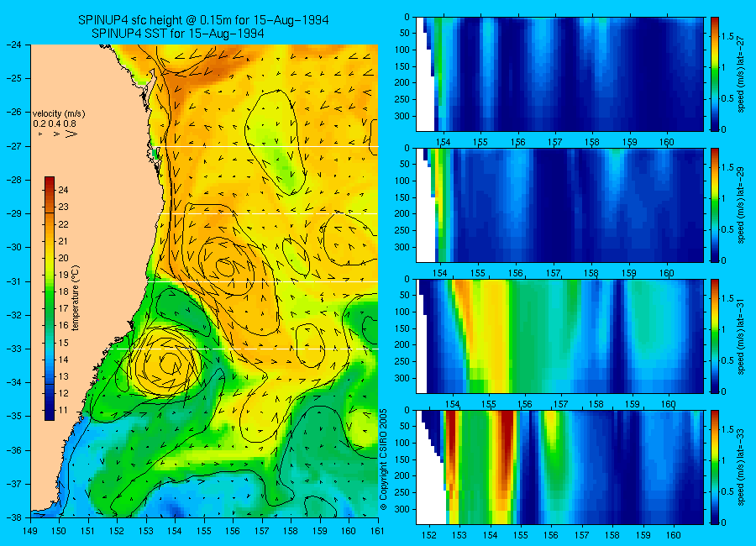Click the eddy center near 30.5S 155.7E
Viewport: 756px width, 546px height.
(x=224, y=266)
